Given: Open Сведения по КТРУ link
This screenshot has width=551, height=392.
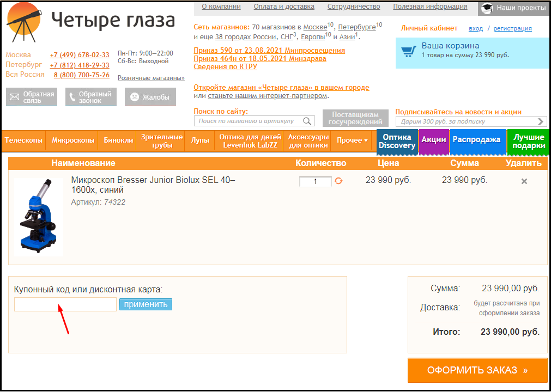Looking at the screenshot, I should click(x=225, y=66).
